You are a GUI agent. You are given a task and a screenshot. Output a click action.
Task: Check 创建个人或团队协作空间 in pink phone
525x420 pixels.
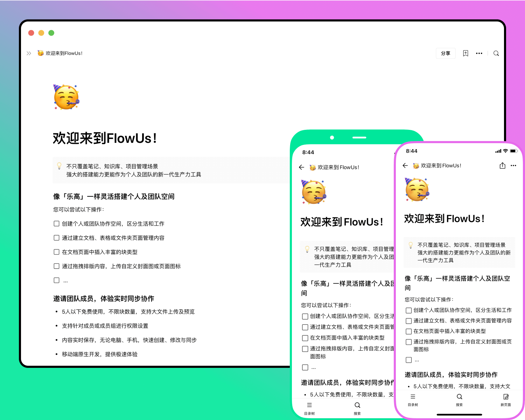[408, 310]
